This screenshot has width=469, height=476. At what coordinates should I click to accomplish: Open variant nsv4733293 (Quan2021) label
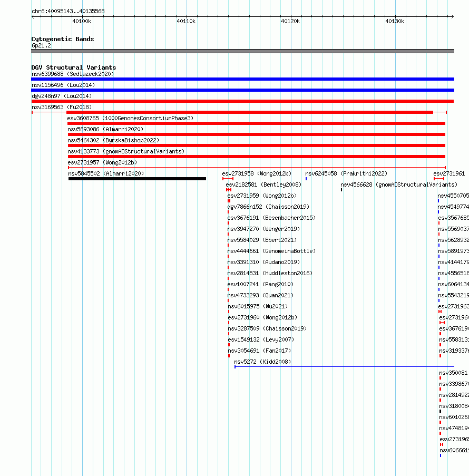(x=260, y=296)
